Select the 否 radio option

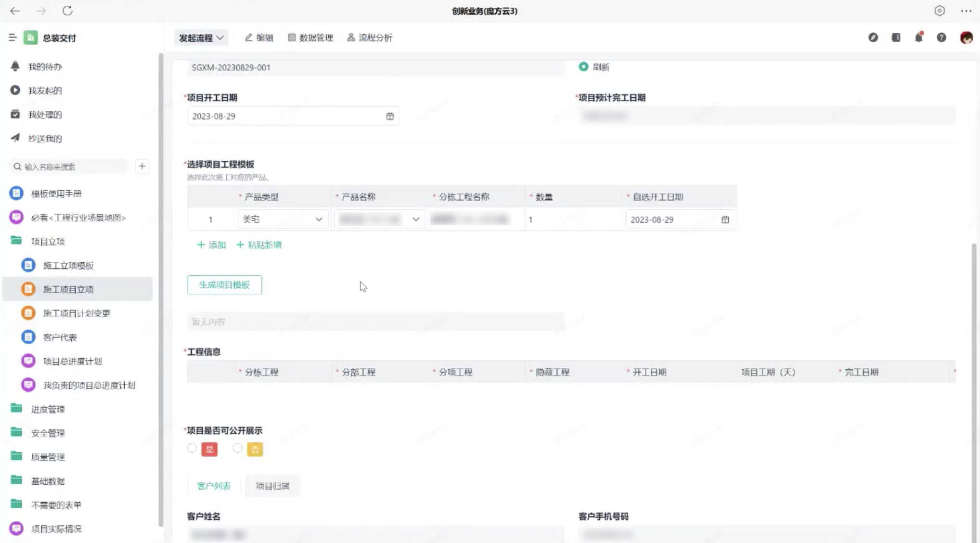click(x=237, y=448)
